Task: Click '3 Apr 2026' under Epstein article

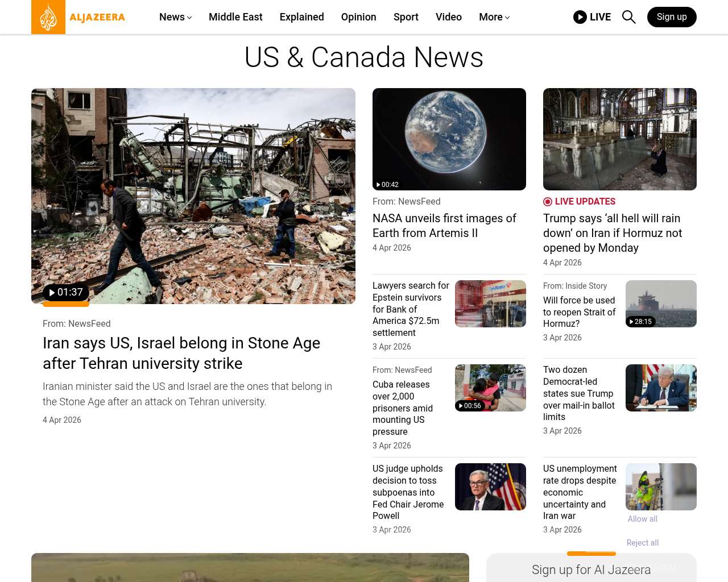Action: (x=392, y=347)
